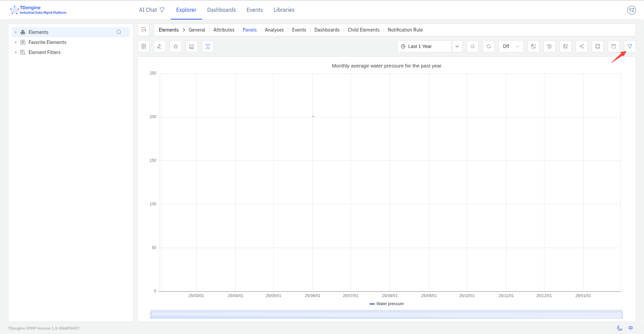
Task: Click the AI assistant icon in panel toolbar
Action: pos(630,46)
